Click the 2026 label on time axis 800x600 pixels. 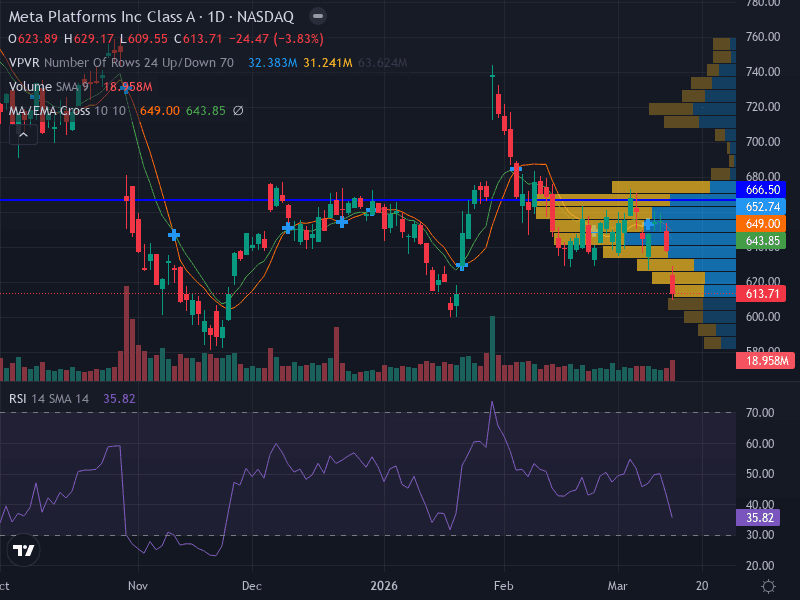point(384,586)
